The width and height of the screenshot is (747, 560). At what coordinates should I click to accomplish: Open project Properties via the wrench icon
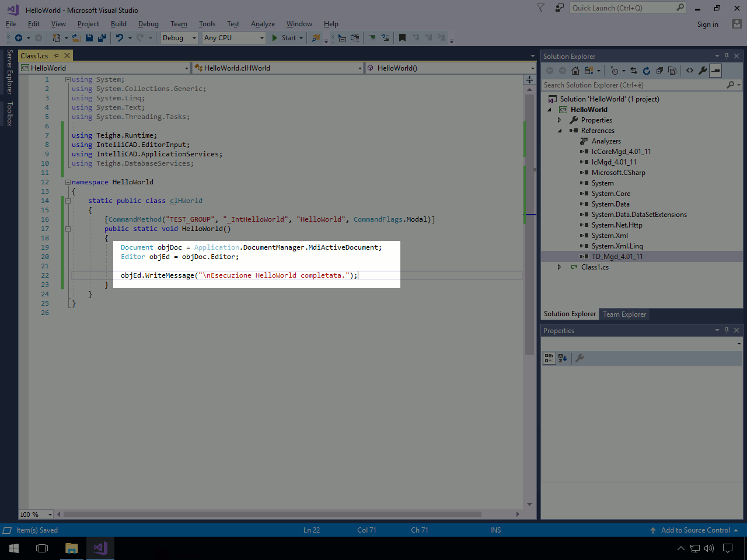703,71
